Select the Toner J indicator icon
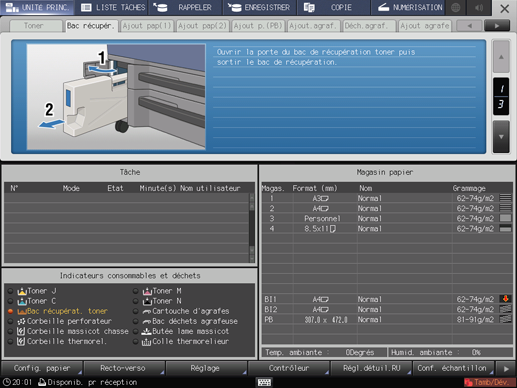517x388 pixels. point(22,291)
